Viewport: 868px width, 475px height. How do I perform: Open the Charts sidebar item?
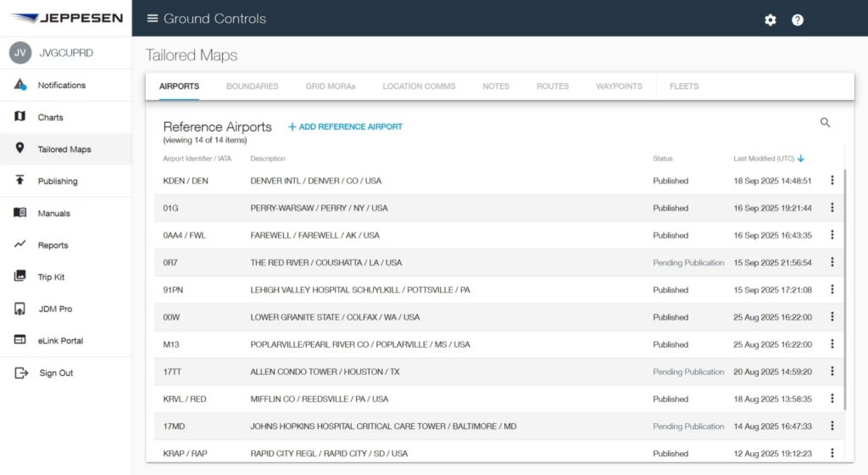coord(66,117)
